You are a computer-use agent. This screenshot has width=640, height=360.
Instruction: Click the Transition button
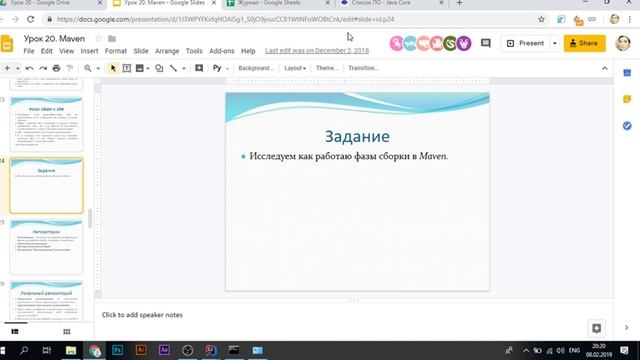pos(363,68)
